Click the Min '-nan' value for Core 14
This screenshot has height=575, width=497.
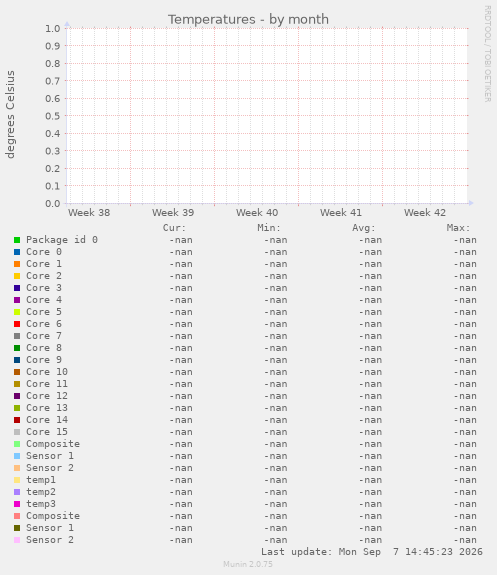click(276, 420)
